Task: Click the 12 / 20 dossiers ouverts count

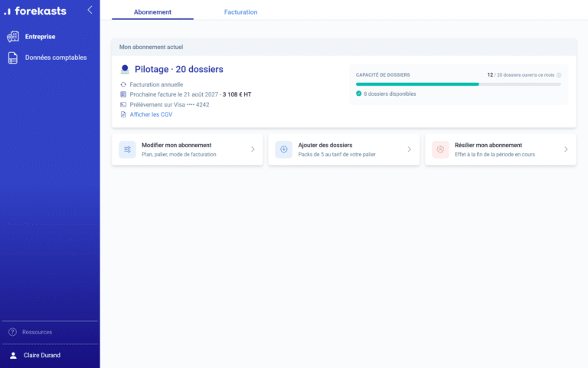Action: tap(521, 75)
